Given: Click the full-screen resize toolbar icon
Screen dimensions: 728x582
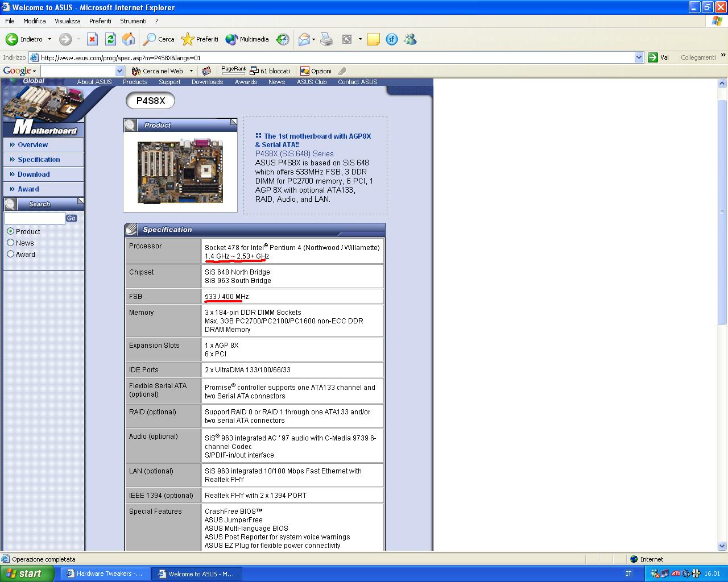Looking at the screenshot, I should click(x=347, y=39).
